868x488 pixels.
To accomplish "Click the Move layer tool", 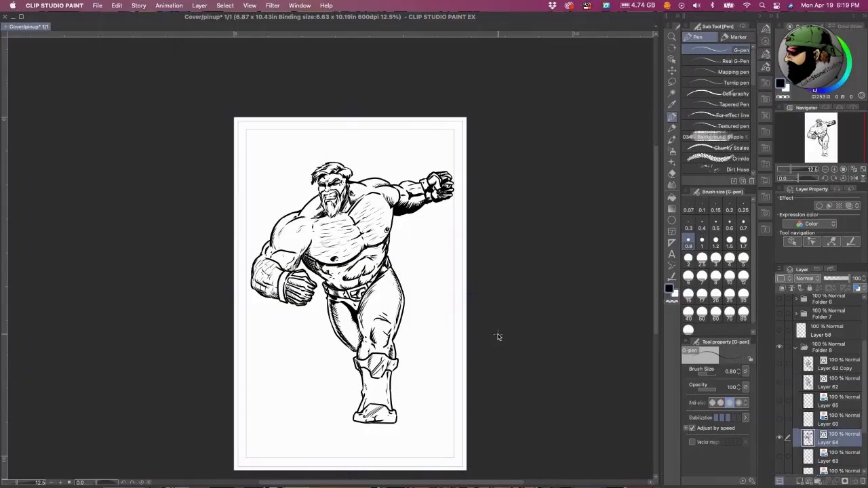I will 671,70.
